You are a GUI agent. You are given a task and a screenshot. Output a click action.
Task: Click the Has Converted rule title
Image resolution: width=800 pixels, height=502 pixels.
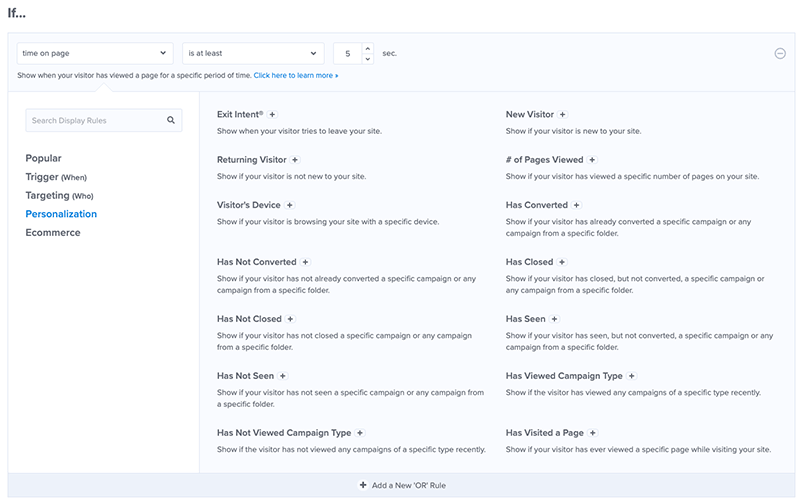[x=537, y=205]
